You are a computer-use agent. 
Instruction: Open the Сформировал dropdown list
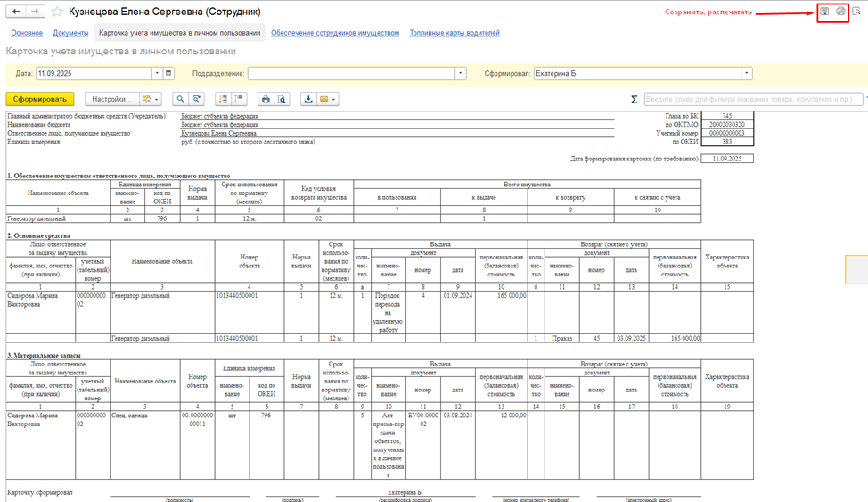(747, 73)
